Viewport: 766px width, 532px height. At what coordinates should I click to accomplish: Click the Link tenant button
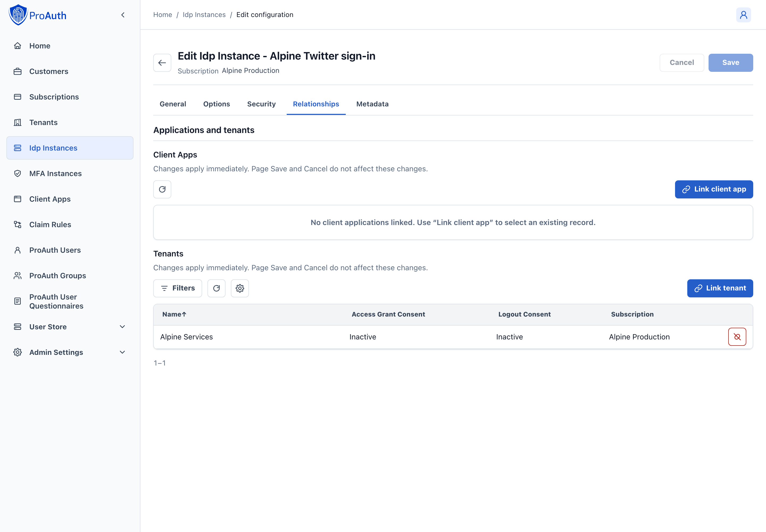tap(720, 288)
